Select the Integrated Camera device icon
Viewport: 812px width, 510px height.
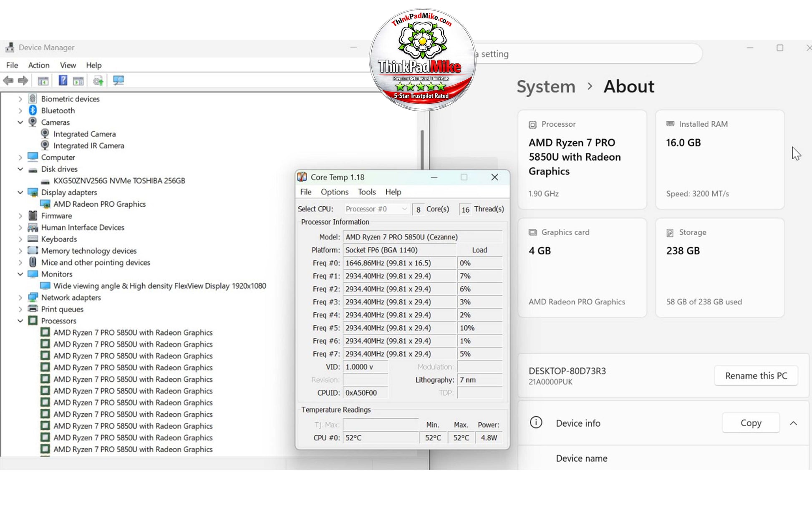(45, 134)
